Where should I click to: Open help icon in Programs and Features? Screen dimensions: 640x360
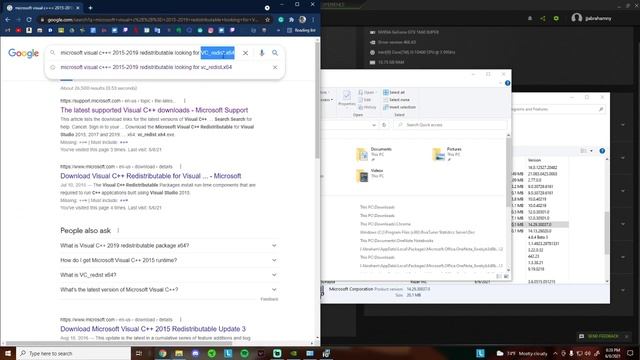point(602,151)
